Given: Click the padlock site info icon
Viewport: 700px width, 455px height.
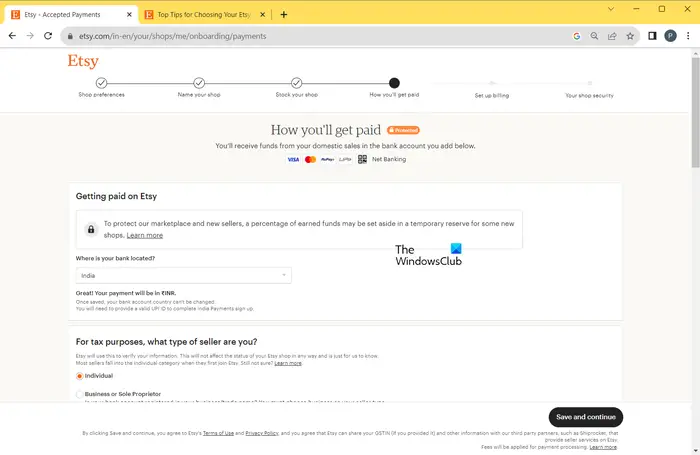Looking at the screenshot, I should coord(70,36).
